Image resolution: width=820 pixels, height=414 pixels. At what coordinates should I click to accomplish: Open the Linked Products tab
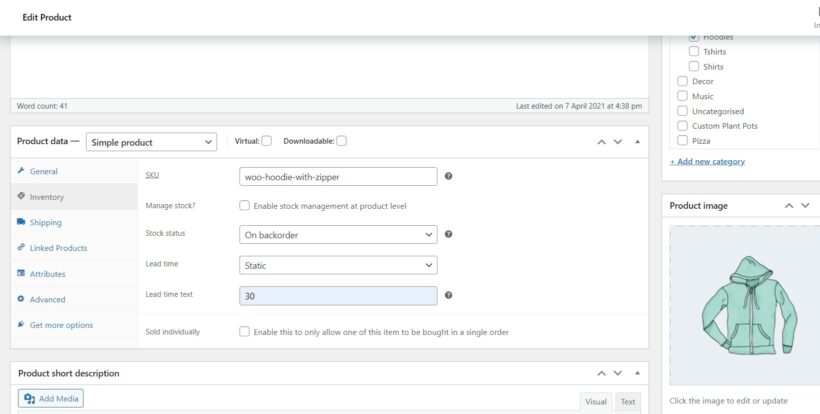click(x=74, y=248)
